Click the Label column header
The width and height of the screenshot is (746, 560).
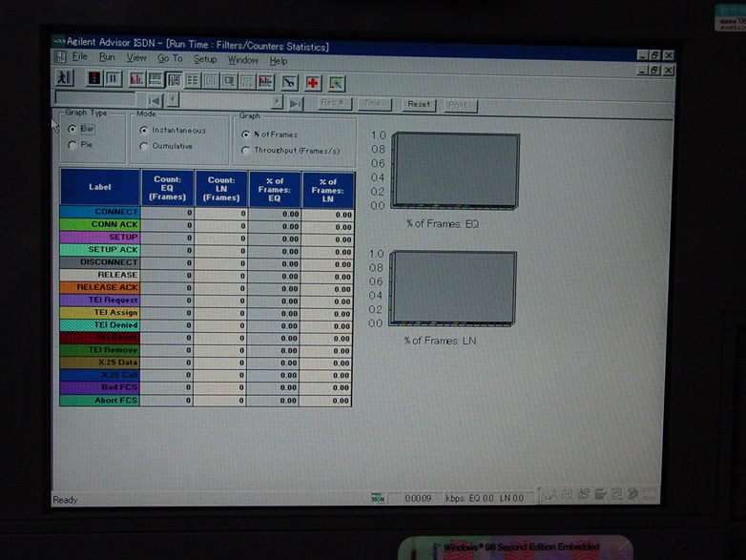coord(100,187)
